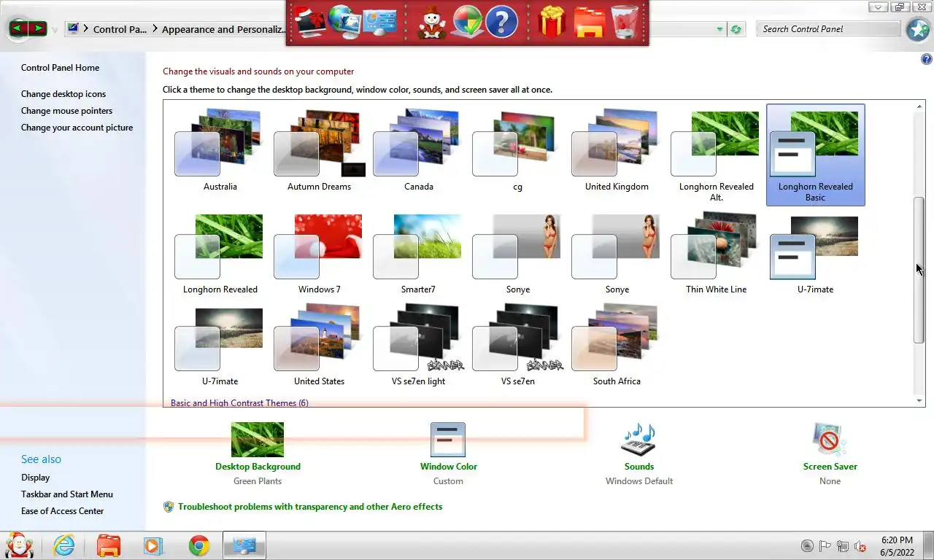Select the Longhorn Revealed Basic theme
This screenshot has width=934, height=560.
(x=815, y=155)
